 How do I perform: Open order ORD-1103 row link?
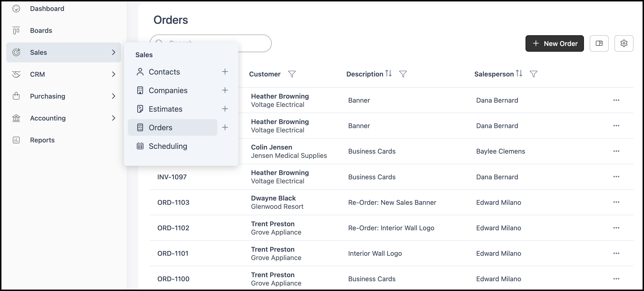[x=173, y=202]
